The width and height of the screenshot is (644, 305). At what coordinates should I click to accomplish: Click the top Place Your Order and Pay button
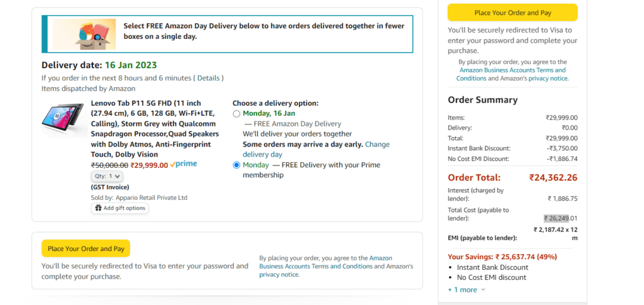pos(513,13)
